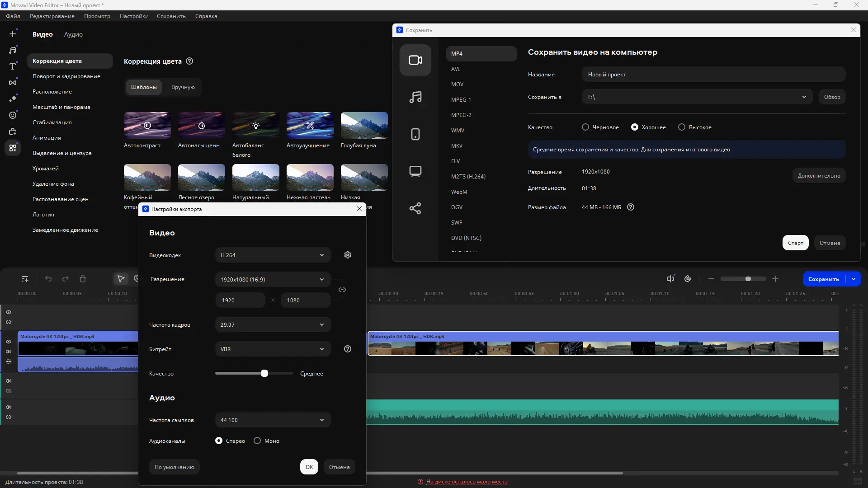The image size is (868, 488).
Task: Choose mobile device export option
Action: pyautogui.click(x=415, y=134)
